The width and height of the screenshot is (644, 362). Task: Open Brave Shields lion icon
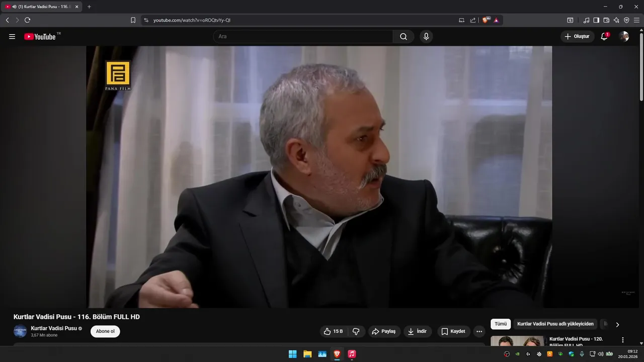coord(486,20)
